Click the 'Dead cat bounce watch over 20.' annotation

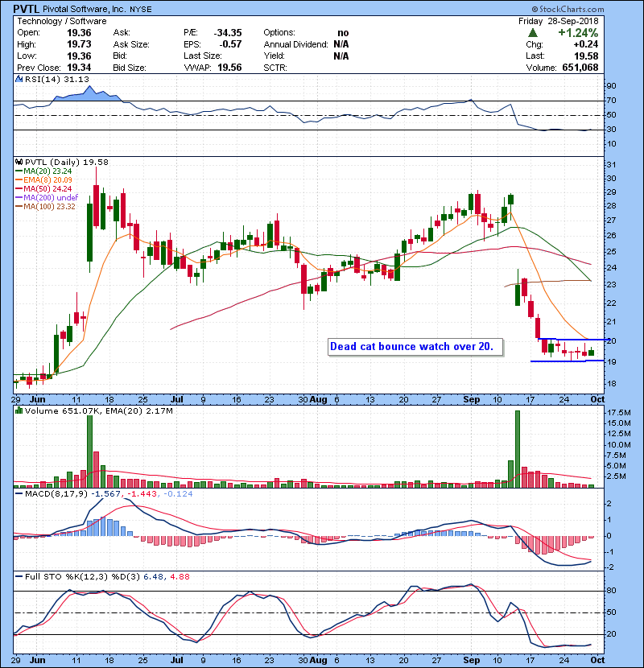point(415,347)
